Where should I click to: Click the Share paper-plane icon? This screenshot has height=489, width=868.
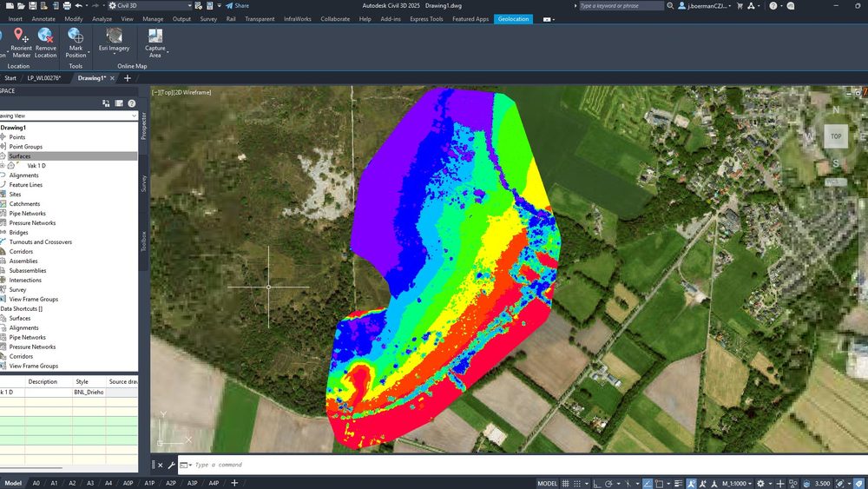coord(229,5)
